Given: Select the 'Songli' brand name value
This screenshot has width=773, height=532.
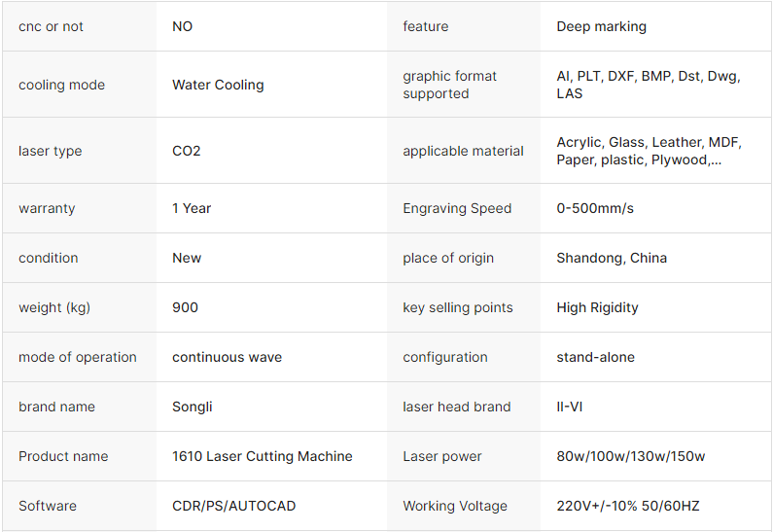Looking at the screenshot, I should (x=192, y=408).
